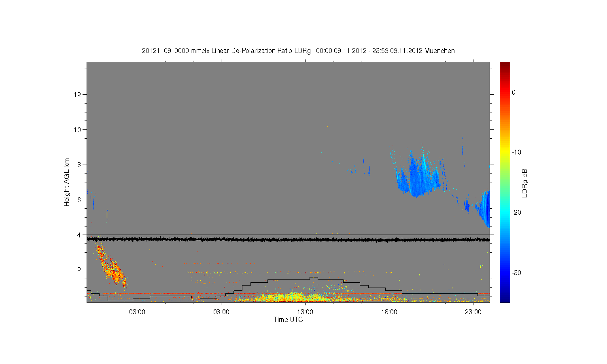Click the 'Time UTC' axis label
The width and height of the screenshot is (607, 364).
288,320
